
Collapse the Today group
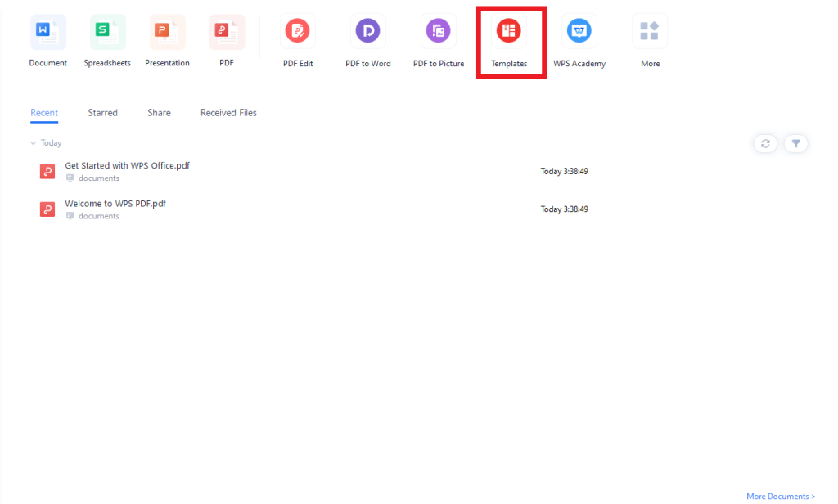33,142
